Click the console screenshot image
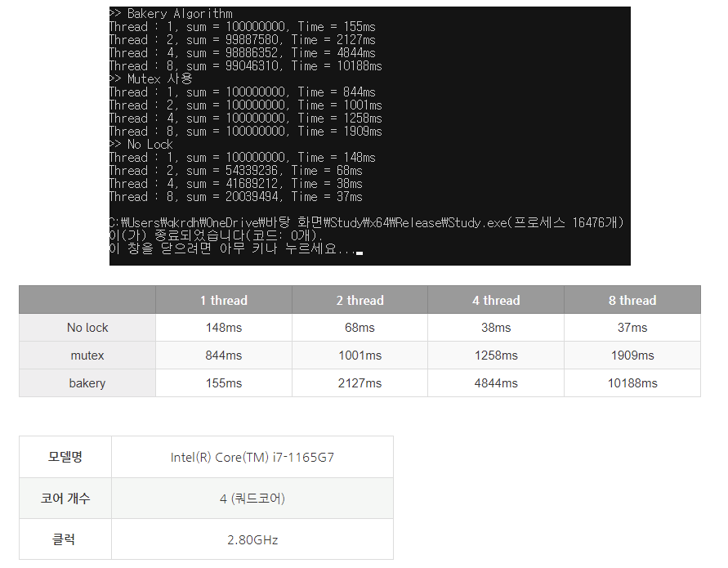Screen dimensions: 728x568 click(x=369, y=136)
